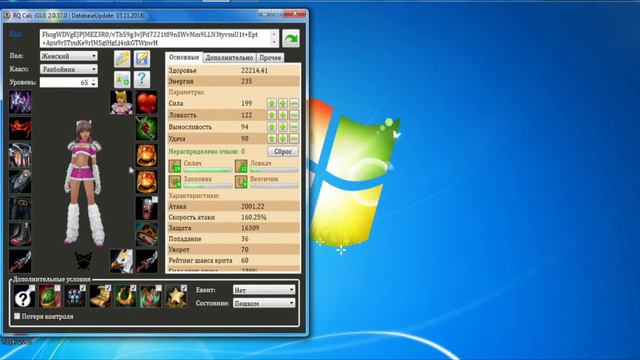Click the Здоровяк progress bar
640x360 pixels.
pyautogui.click(x=208, y=186)
